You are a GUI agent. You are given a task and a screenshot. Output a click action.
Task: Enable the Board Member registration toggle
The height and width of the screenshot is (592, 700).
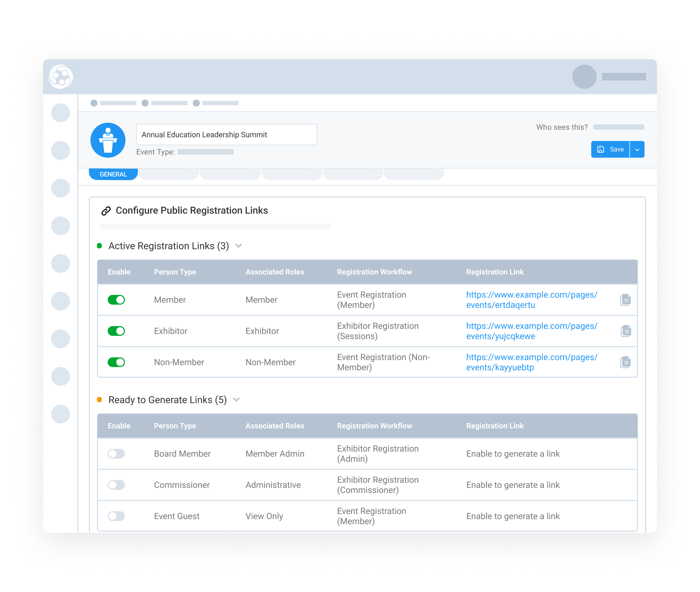tap(116, 454)
